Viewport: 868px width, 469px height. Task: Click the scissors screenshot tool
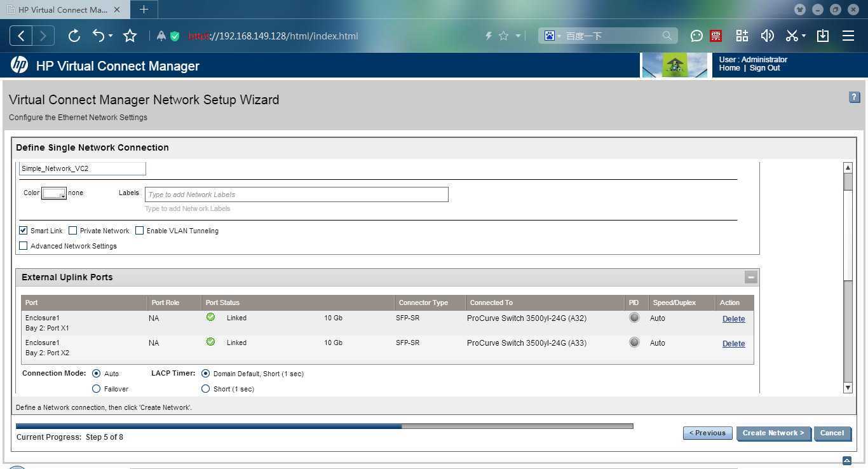[x=792, y=36]
